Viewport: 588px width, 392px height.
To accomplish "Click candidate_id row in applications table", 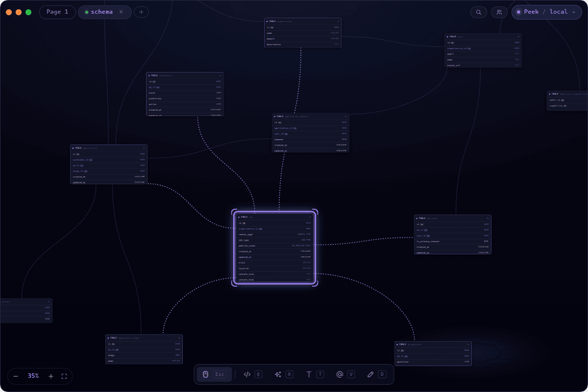I will (x=109, y=160).
